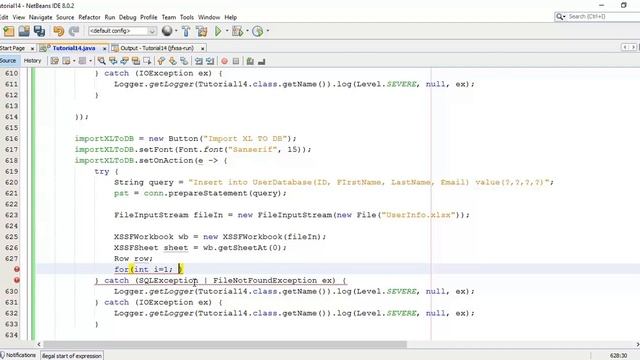Open the default config dropdown

click(x=122, y=31)
